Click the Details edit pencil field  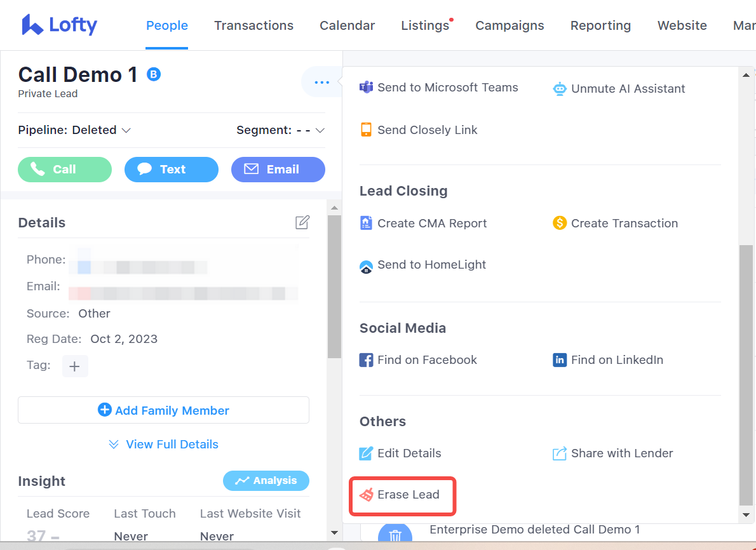pos(302,222)
